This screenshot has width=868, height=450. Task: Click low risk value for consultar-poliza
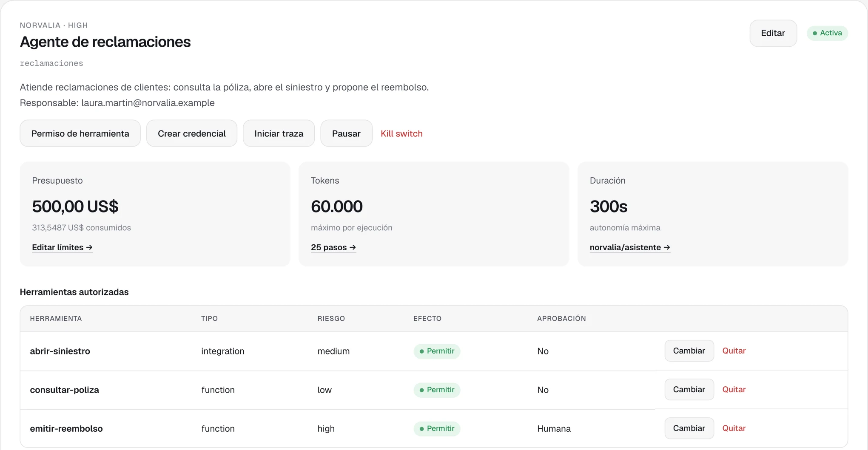point(324,390)
